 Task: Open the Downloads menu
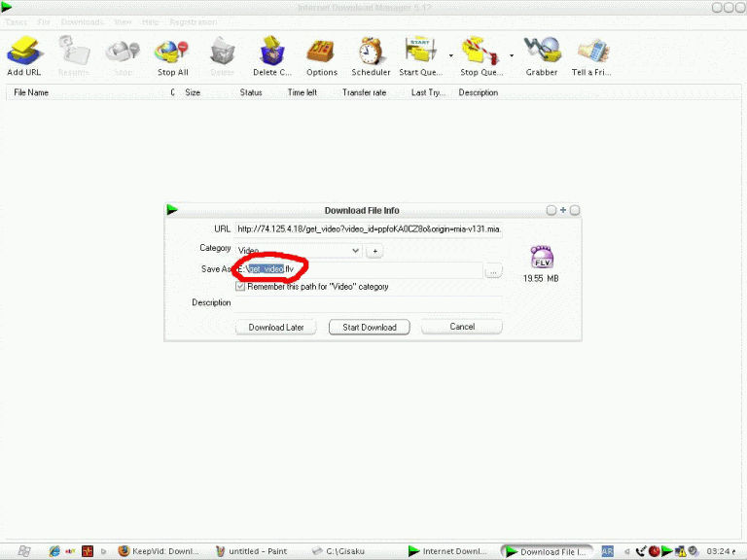click(x=82, y=21)
